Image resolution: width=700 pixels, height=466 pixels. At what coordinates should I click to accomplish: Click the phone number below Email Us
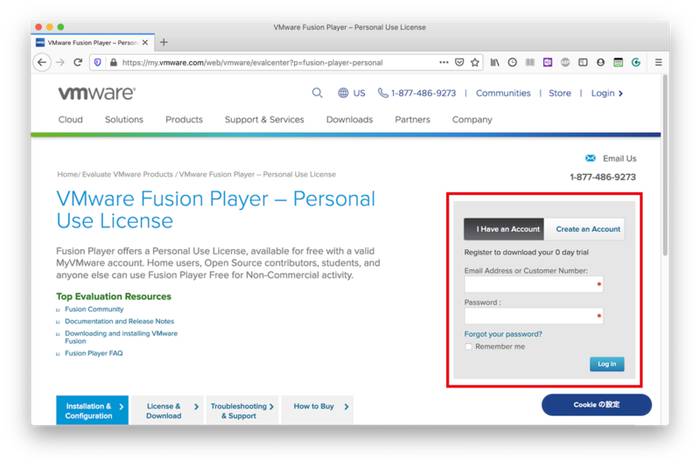603,177
